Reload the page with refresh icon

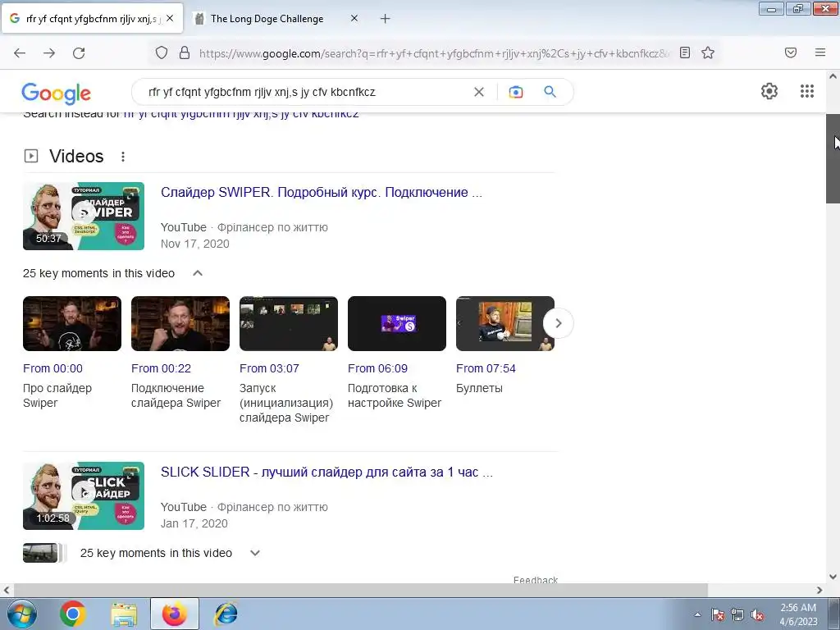coord(79,52)
